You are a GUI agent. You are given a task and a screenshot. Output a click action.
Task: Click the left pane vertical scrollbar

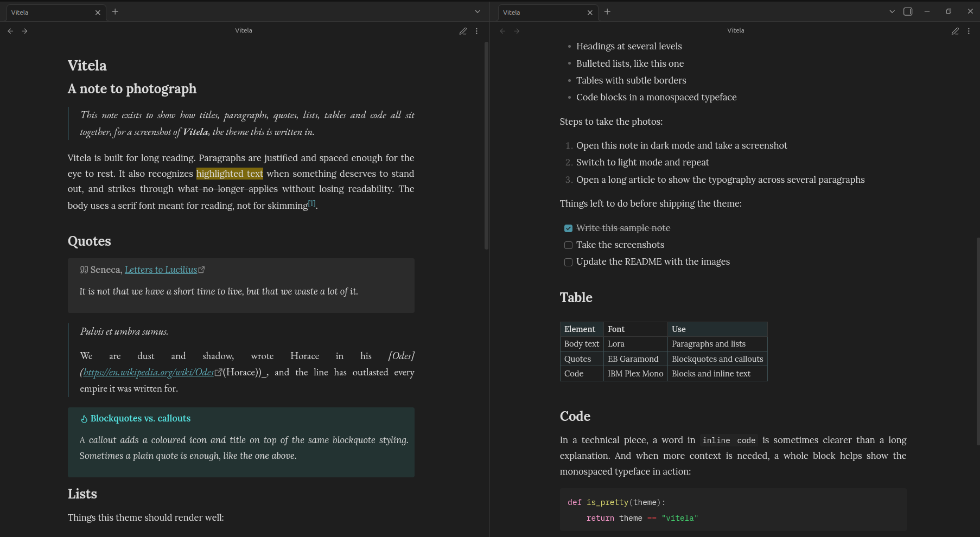[486, 145]
